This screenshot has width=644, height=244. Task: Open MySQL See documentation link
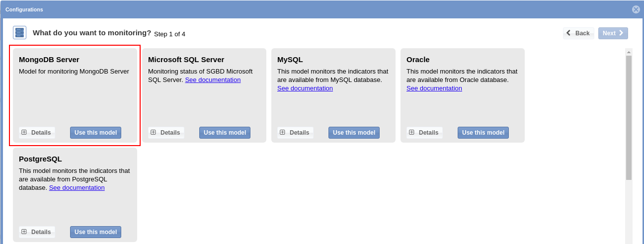(305, 88)
